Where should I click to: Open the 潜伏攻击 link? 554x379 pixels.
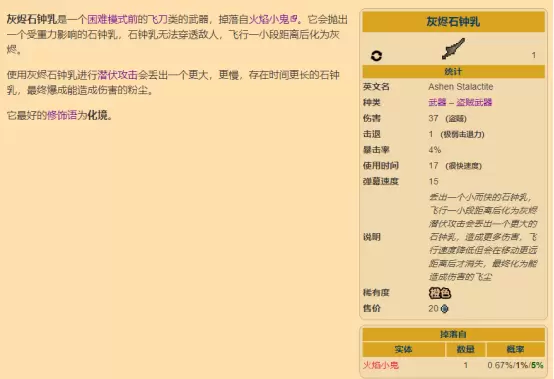[x=117, y=75]
